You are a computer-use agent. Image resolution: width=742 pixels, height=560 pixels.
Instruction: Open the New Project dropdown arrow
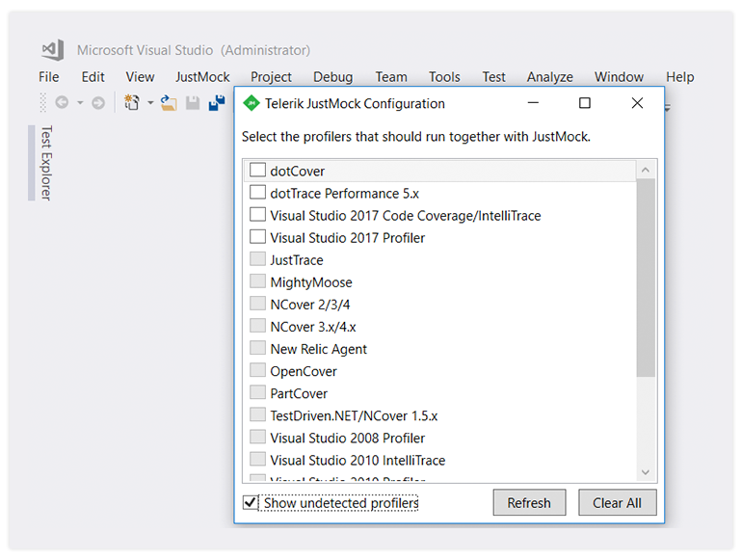tap(150, 103)
